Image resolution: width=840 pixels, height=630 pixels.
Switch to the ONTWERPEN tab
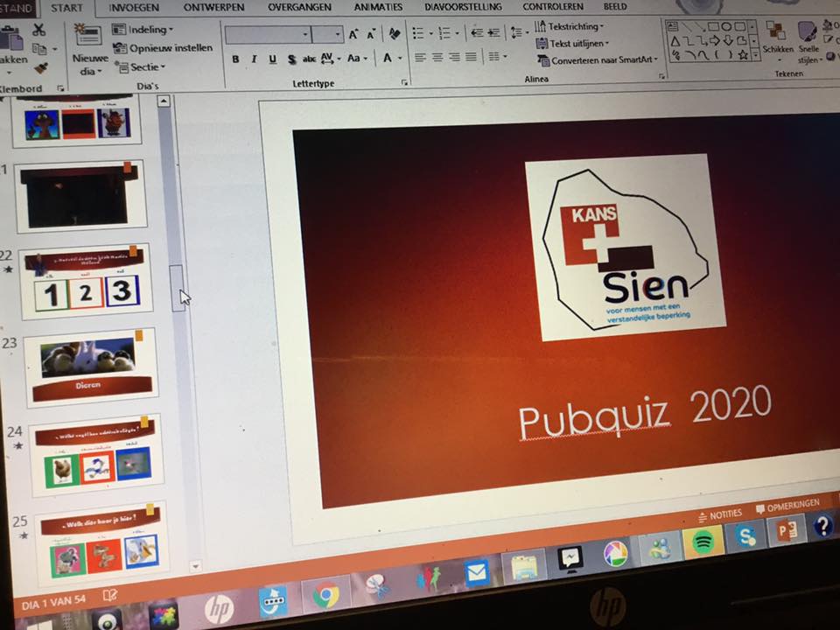coord(213,8)
